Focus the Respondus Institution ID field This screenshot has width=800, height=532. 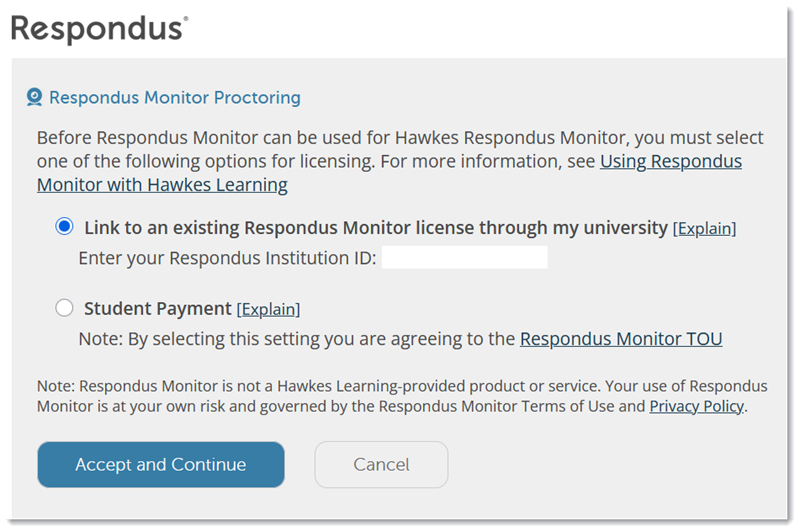[x=464, y=257]
